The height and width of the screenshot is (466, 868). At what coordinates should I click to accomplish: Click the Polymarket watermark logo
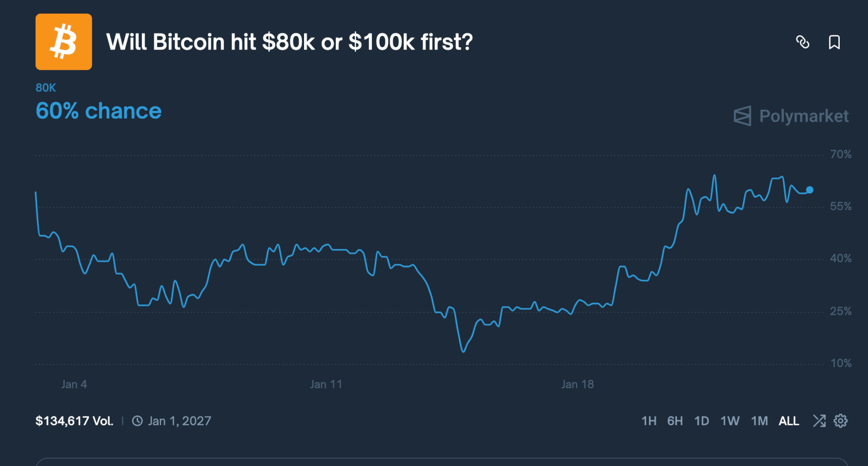point(791,116)
